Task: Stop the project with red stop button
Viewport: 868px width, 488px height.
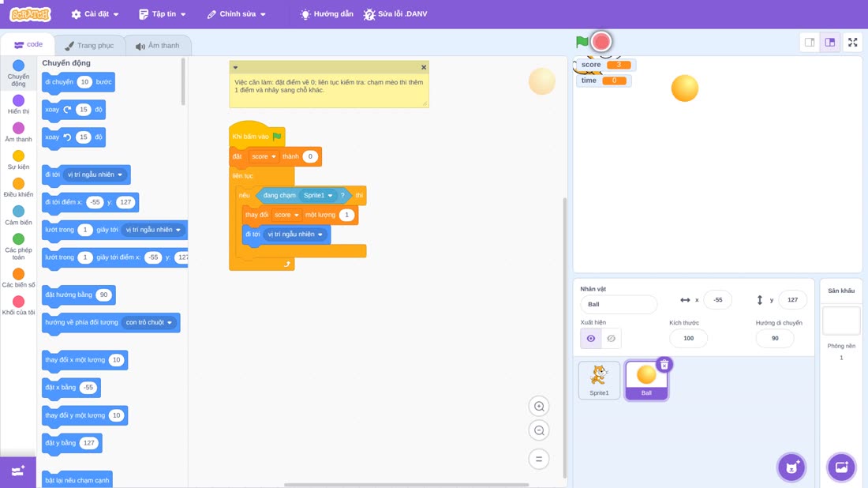Action: [x=601, y=42]
